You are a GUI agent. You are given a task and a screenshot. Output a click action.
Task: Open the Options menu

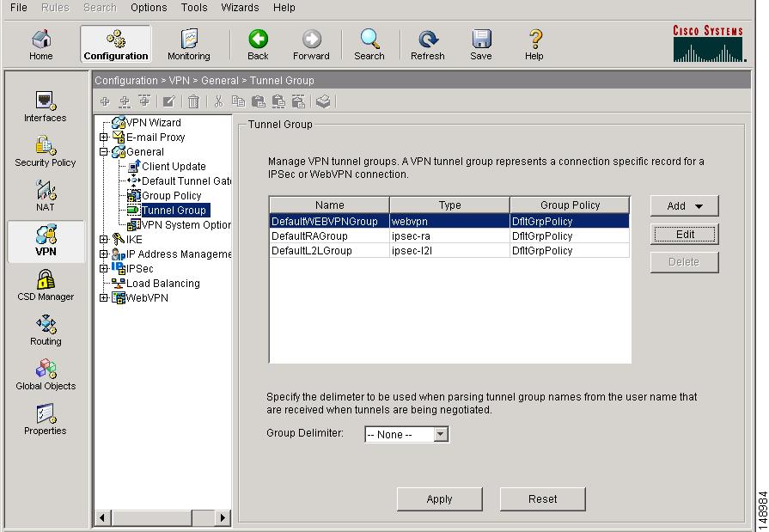pyautogui.click(x=148, y=8)
